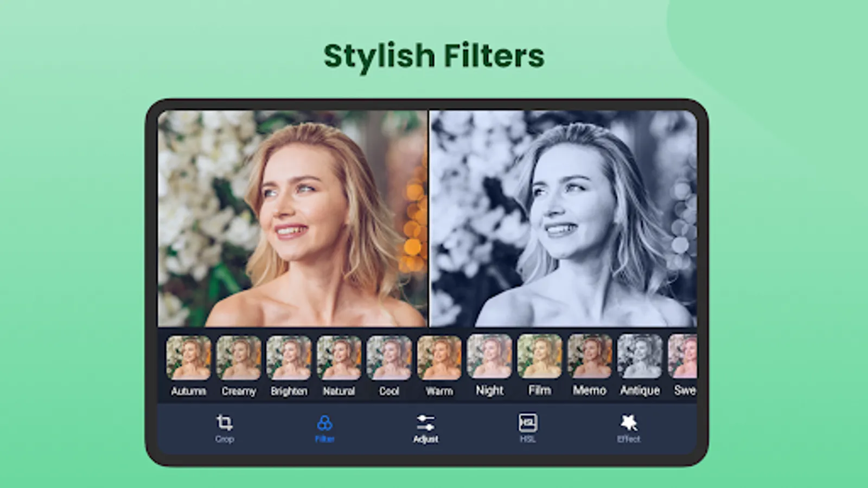Click the 'Stylish Filters' heading

tap(434, 56)
